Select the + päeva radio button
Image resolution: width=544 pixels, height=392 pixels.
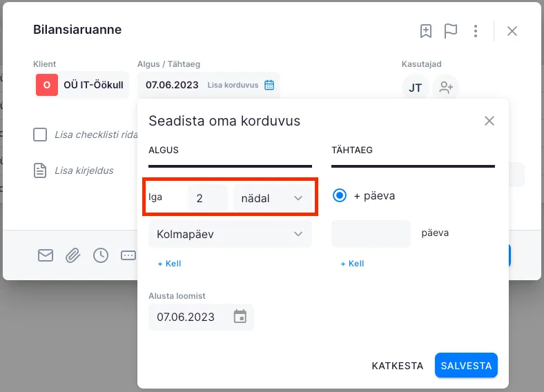339,196
